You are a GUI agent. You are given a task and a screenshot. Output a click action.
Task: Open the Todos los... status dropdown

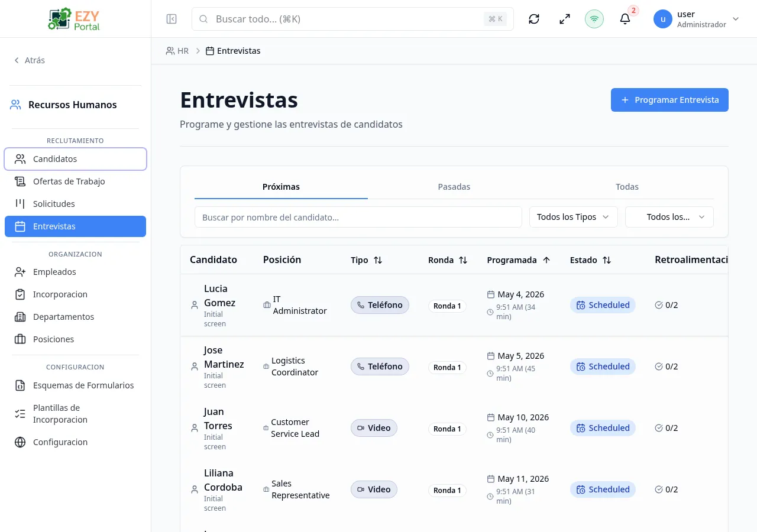click(x=669, y=217)
